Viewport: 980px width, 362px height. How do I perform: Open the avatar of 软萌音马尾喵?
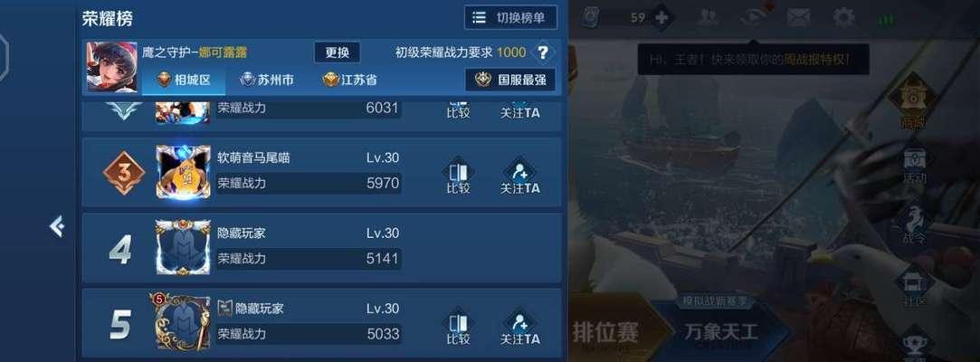coord(183,173)
